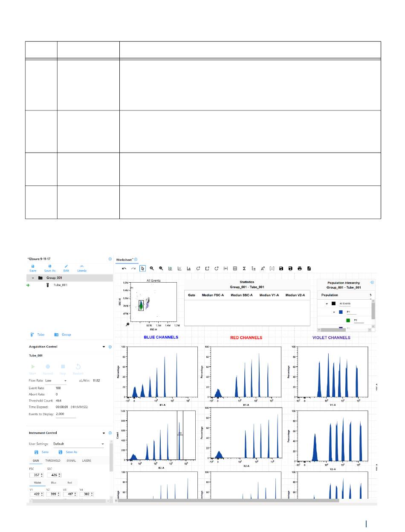Viewport: 405px width, 532px height.
Task: Select the Violet laser gain tab
Action: (x=38, y=483)
